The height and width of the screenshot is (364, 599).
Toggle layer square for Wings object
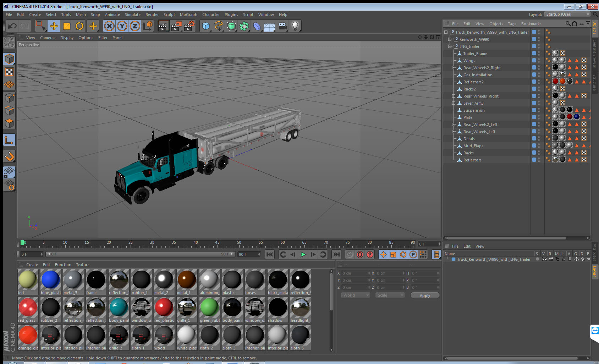point(534,60)
